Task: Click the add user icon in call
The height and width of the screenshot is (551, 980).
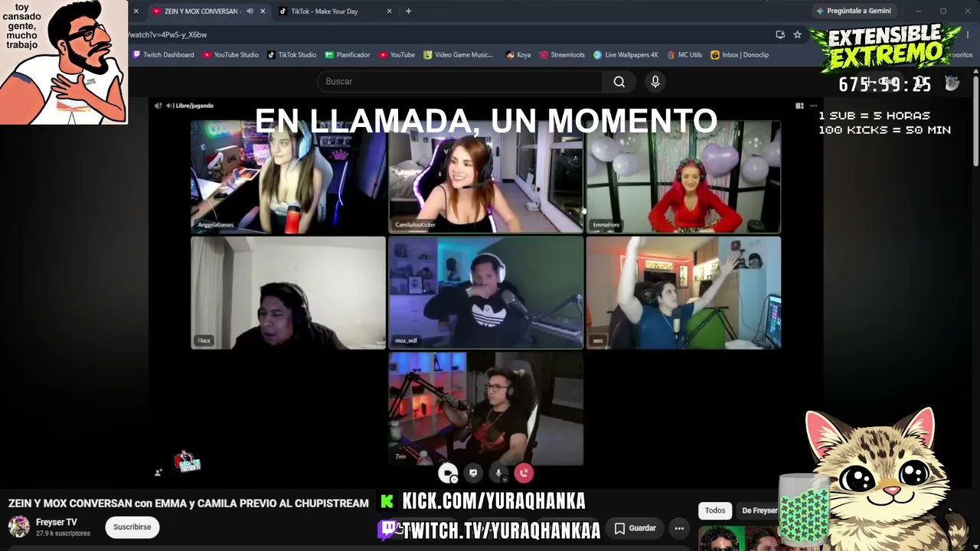Action: (x=158, y=473)
